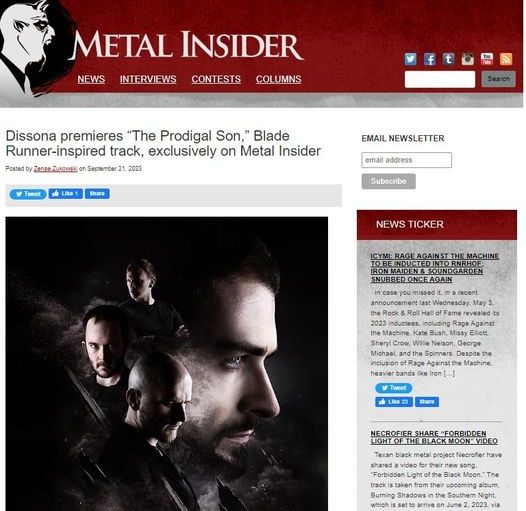The image size is (526, 511).
Task: Click the header search text field
Action: pyautogui.click(x=440, y=79)
